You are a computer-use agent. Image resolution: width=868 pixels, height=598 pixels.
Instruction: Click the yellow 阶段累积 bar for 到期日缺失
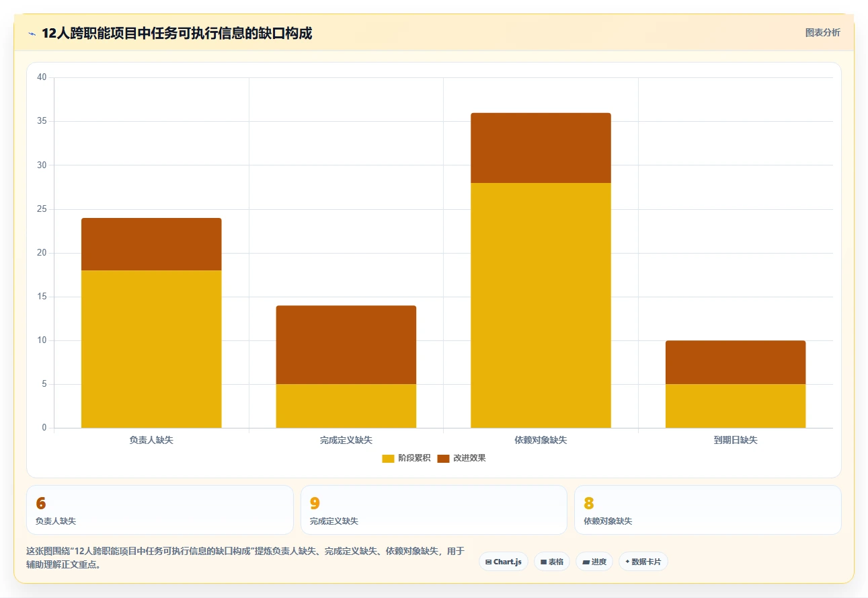(x=736, y=406)
